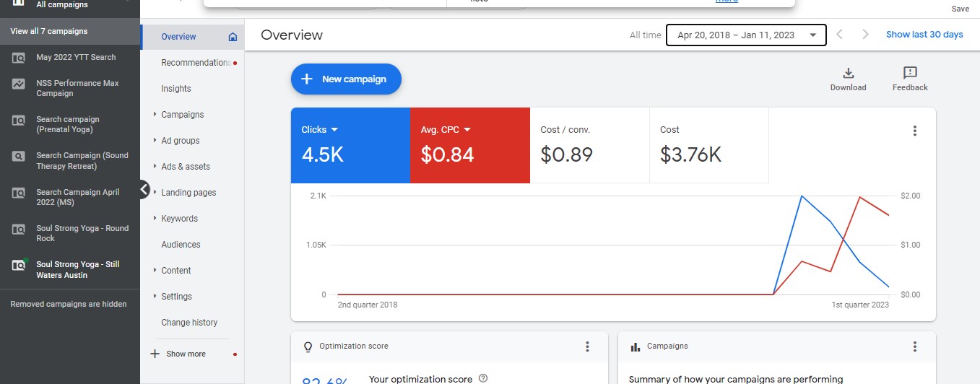
Task: Click the plus icon beside Show more
Action: point(155,354)
